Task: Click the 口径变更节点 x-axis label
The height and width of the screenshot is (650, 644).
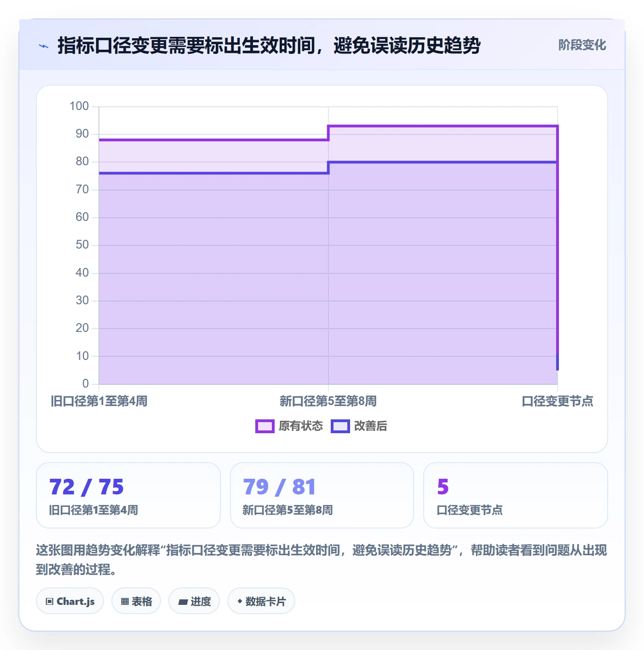Action: pos(558,401)
